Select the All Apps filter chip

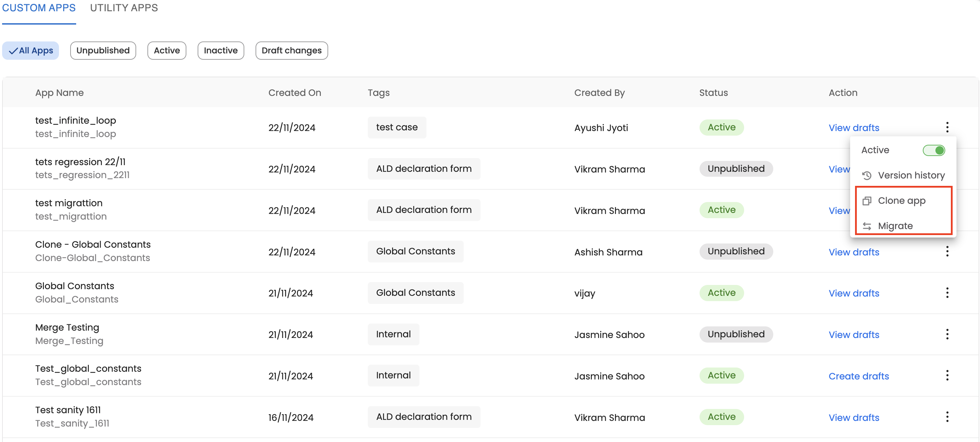[x=31, y=51]
